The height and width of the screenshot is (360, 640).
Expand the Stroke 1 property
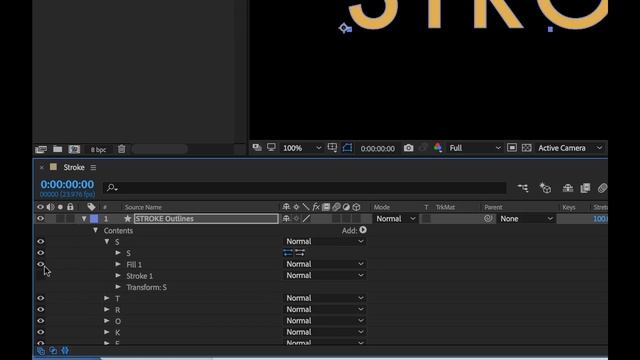(x=118, y=276)
